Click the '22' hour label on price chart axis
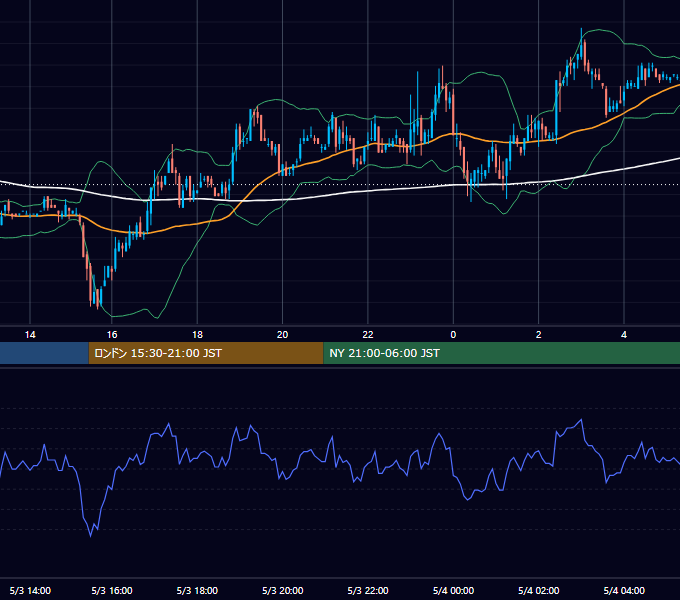This screenshot has width=680, height=600. (x=368, y=335)
